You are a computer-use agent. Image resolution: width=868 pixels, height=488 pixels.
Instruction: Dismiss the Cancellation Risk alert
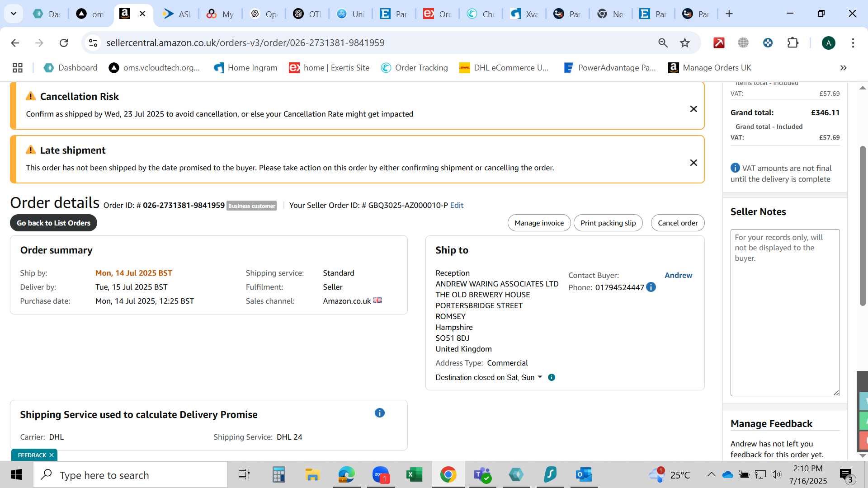(693, 109)
